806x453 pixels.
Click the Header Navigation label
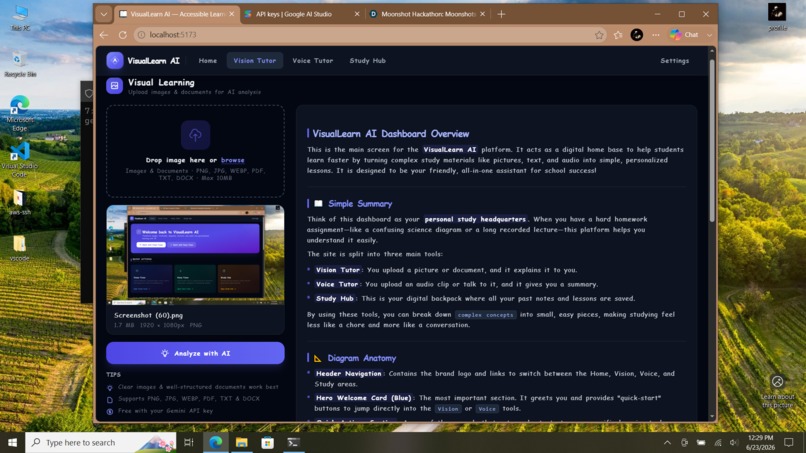(349, 374)
